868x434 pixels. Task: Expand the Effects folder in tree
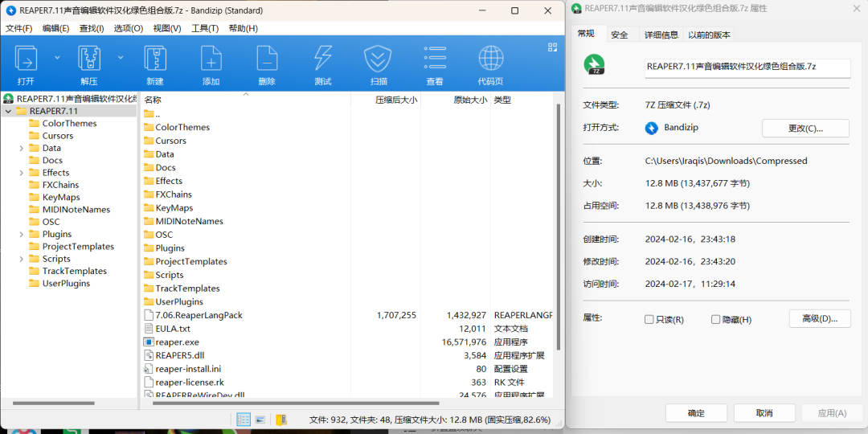tap(21, 173)
